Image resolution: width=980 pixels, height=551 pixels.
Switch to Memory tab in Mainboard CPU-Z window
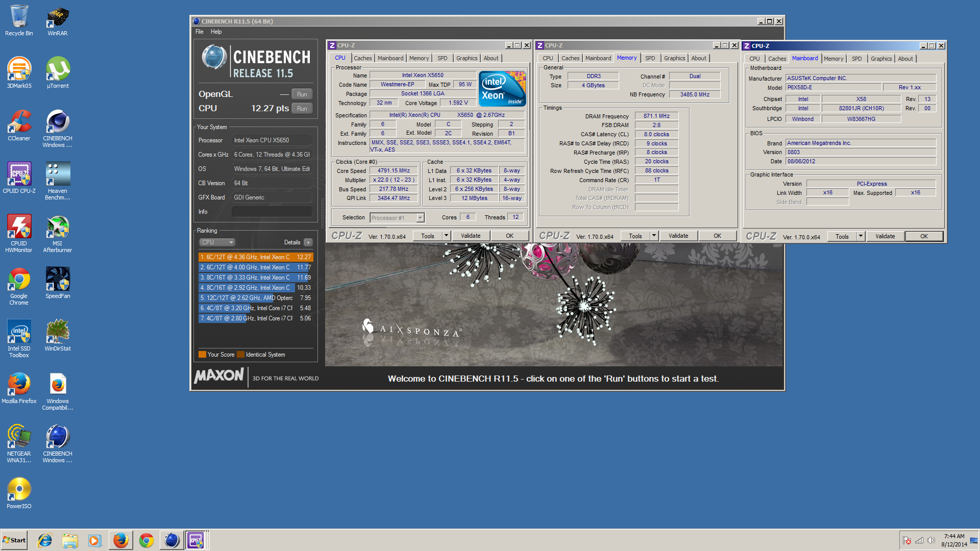pos(834,59)
